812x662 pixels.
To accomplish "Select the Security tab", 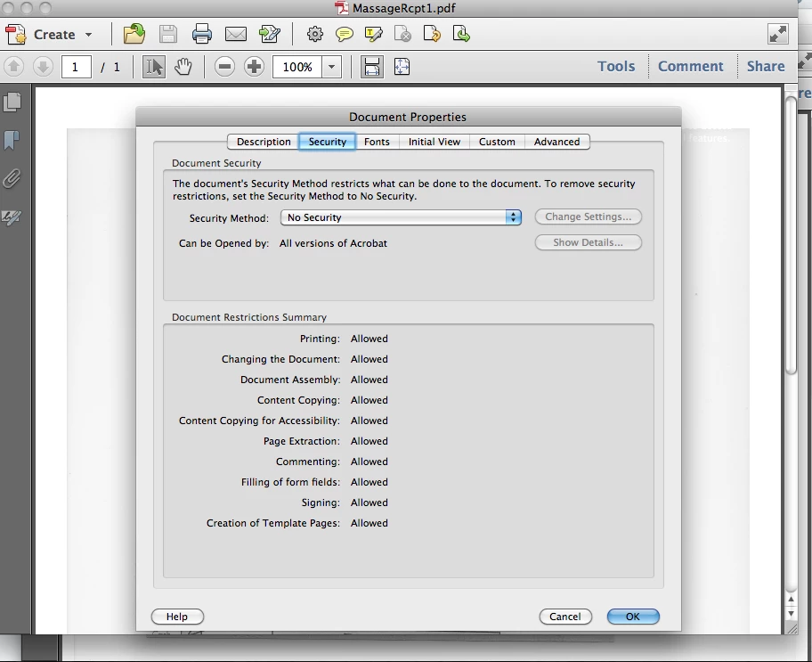I will pyautogui.click(x=328, y=142).
